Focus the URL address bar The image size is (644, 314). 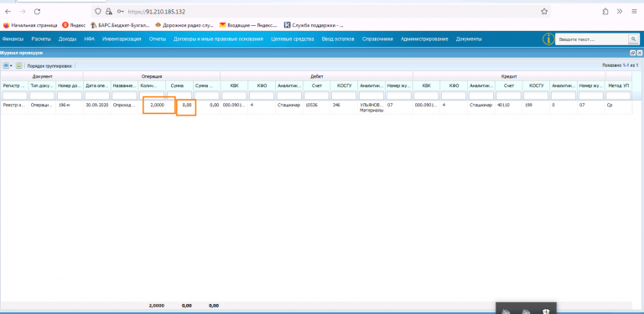pyautogui.click(x=320, y=12)
